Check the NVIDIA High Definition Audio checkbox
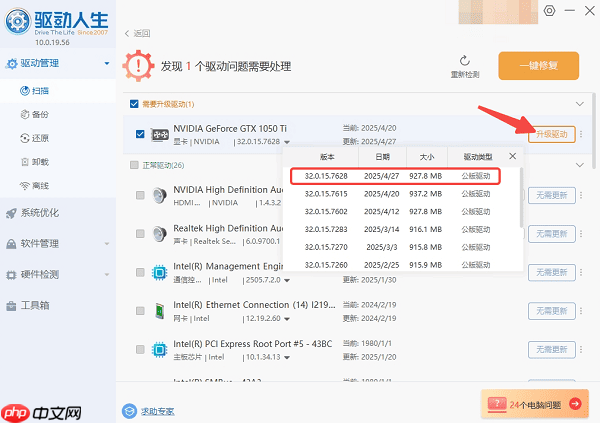The image size is (600, 423). click(140, 196)
